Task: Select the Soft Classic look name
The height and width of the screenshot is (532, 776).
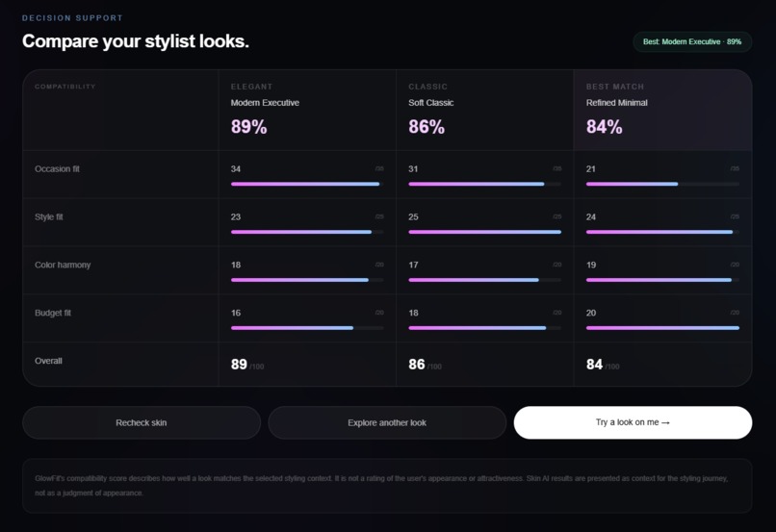Action: click(x=431, y=103)
